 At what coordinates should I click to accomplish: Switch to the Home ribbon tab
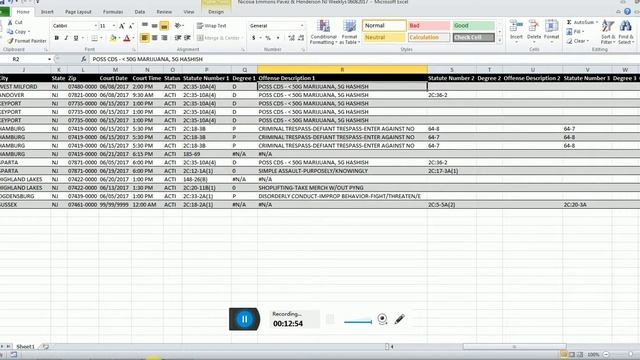pos(23,12)
